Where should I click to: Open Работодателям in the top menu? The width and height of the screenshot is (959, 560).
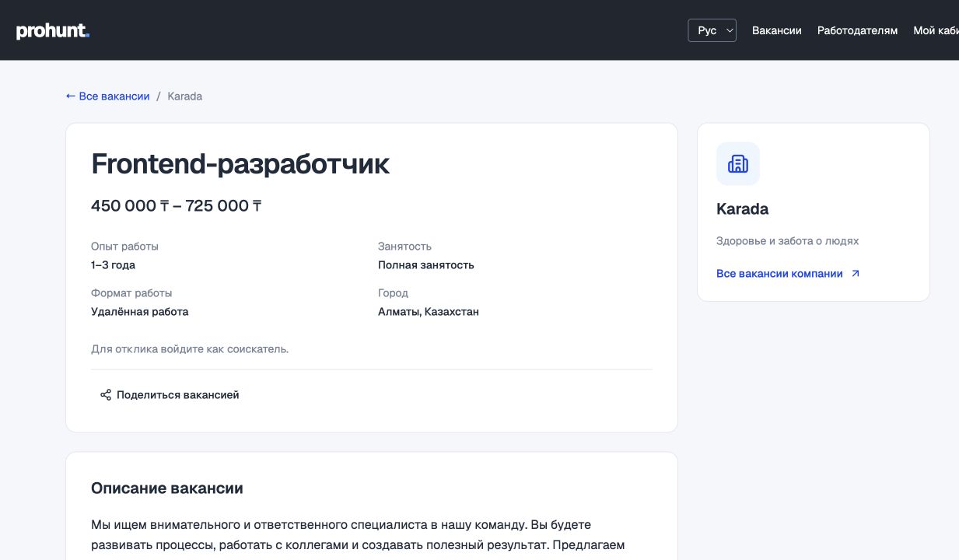point(857,30)
